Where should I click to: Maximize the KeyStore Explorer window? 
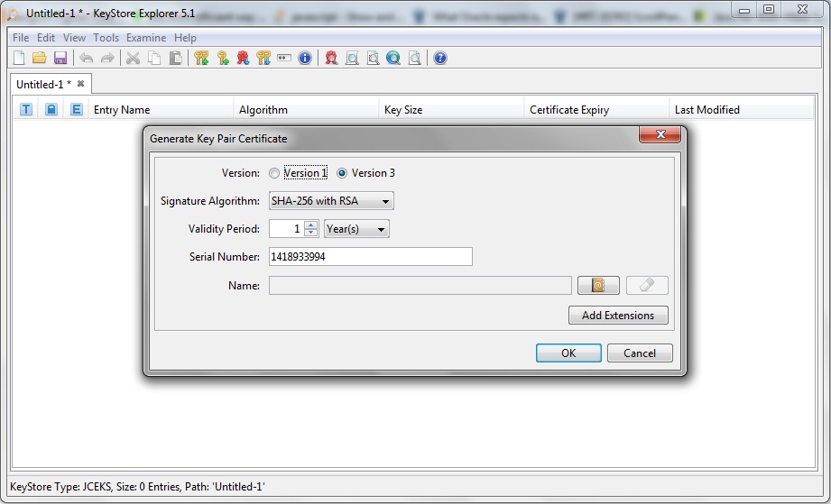[x=769, y=9]
